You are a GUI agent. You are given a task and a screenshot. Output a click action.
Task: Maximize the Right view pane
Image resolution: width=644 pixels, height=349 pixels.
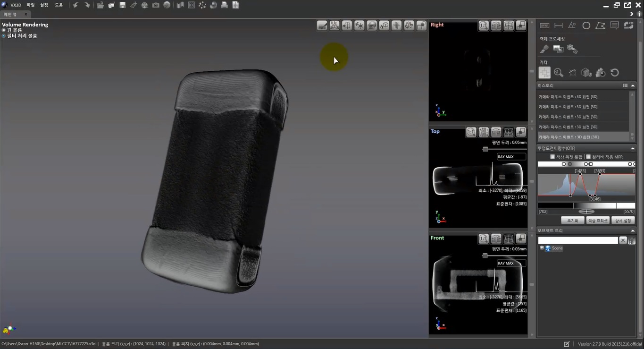click(521, 26)
